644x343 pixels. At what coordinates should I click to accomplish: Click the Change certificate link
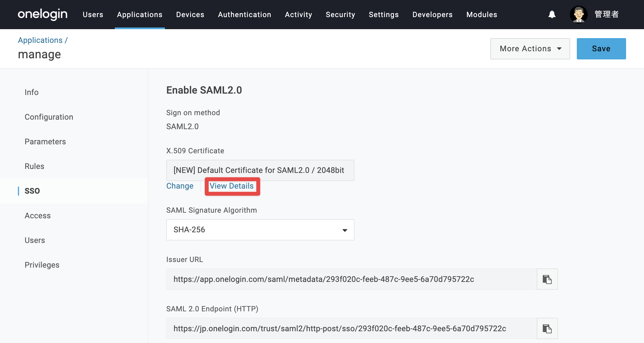point(180,186)
